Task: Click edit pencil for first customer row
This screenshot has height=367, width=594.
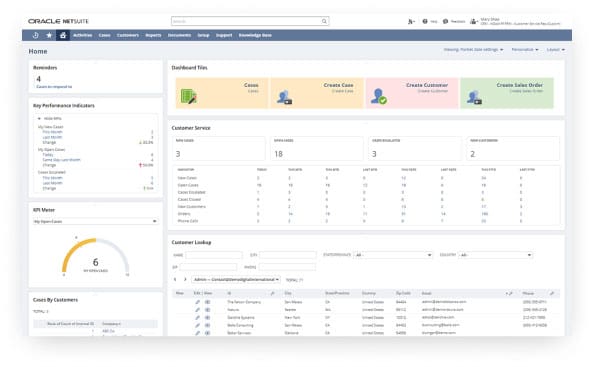Action: (x=197, y=302)
